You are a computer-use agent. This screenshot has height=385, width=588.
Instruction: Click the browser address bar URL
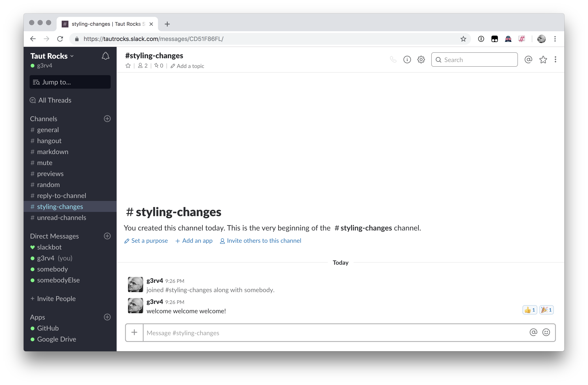coord(153,39)
